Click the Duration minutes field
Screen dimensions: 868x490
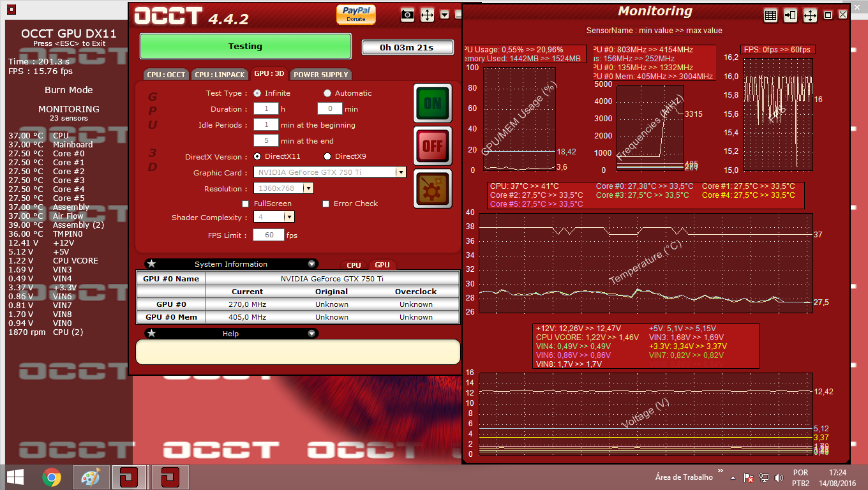[330, 109]
